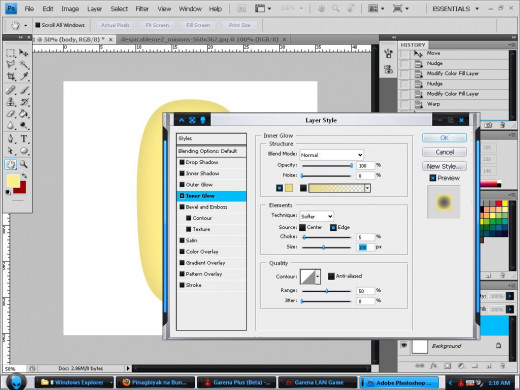
Task: Select the Clone Stamp tool
Action: (x=11, y=102)
